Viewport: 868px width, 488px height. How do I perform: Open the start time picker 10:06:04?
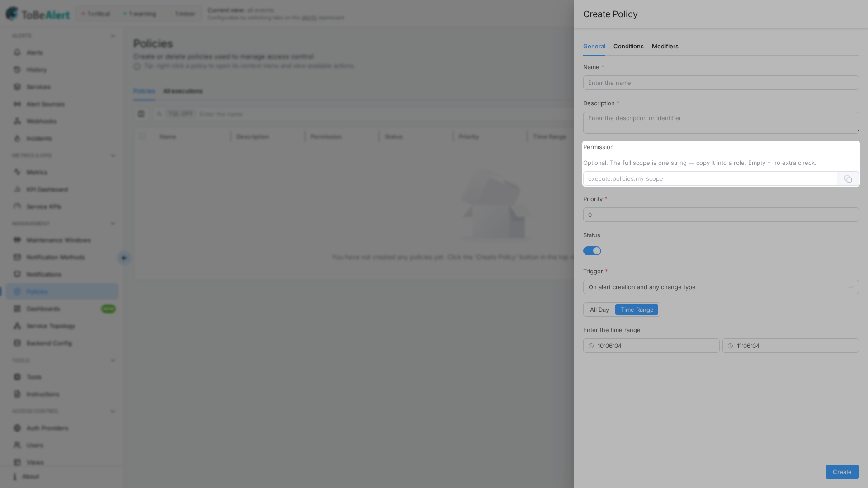[651, 346]
